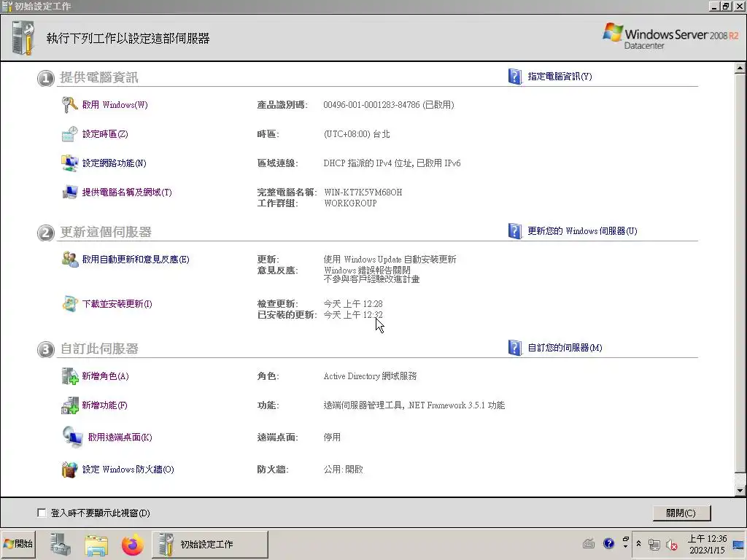Open 設定 Windows 防火牆(O) link
The height and width of the screenshot is (560, 747).
(x=128, y=470)
